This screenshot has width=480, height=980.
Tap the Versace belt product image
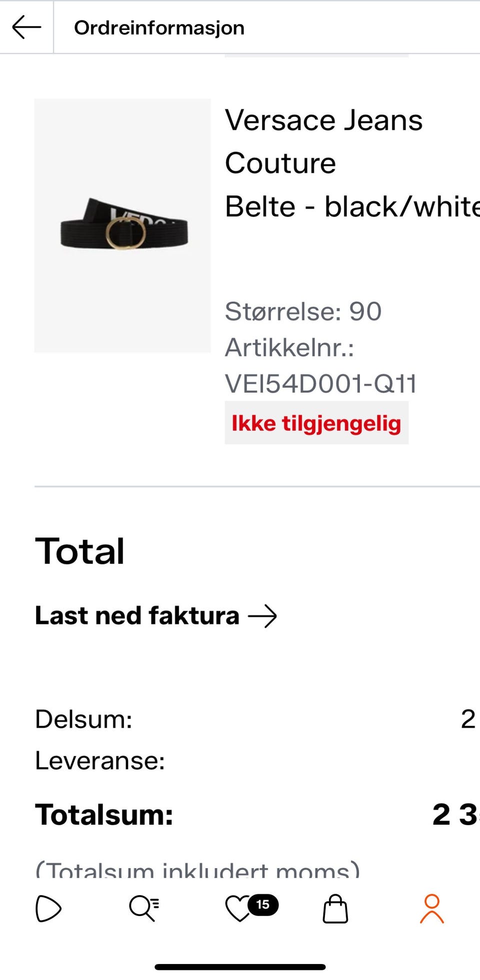[122, 226]
